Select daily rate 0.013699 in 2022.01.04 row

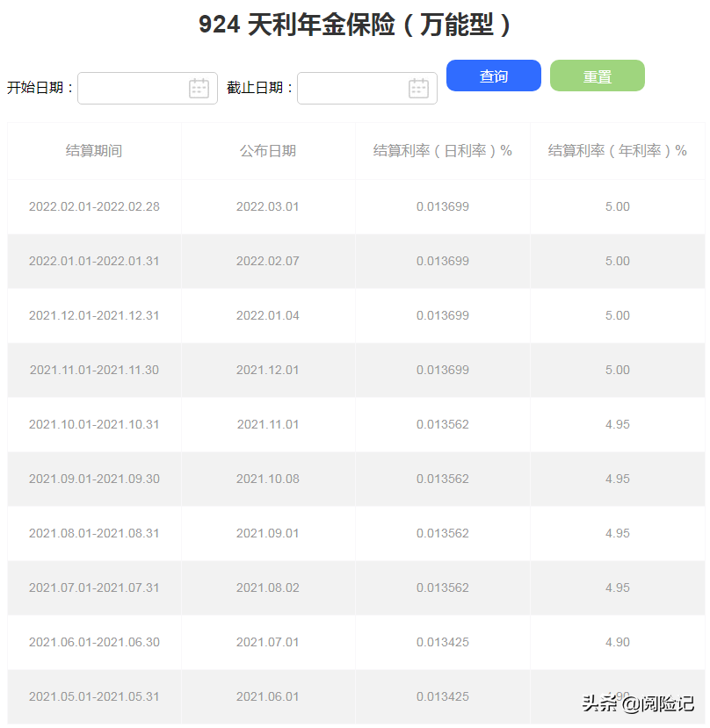tap(442, 315)
